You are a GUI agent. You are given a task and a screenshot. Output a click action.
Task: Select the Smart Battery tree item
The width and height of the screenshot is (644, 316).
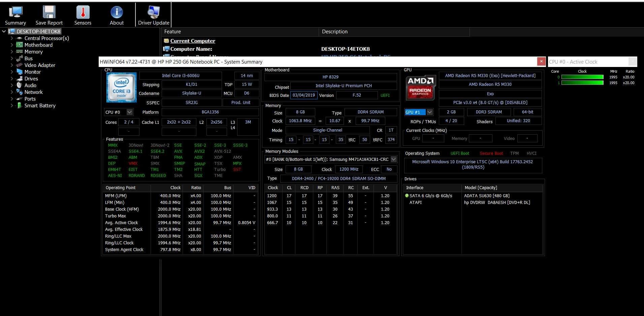pyautogui.click(x=40, y=105)
